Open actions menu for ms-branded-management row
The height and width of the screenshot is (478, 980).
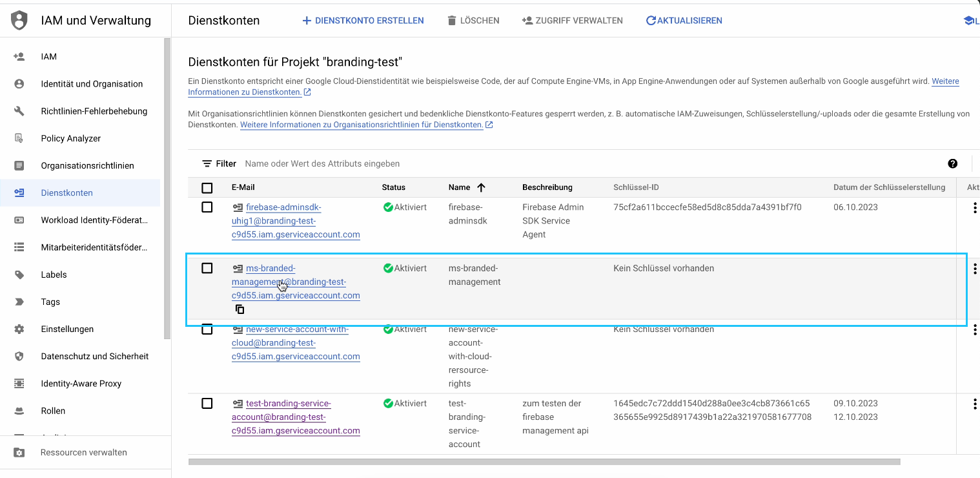pos(974,269)
